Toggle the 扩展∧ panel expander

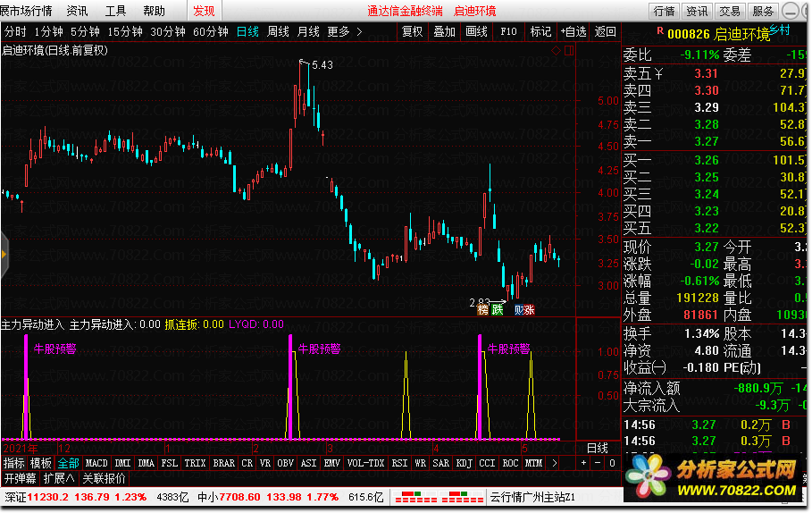59,478
